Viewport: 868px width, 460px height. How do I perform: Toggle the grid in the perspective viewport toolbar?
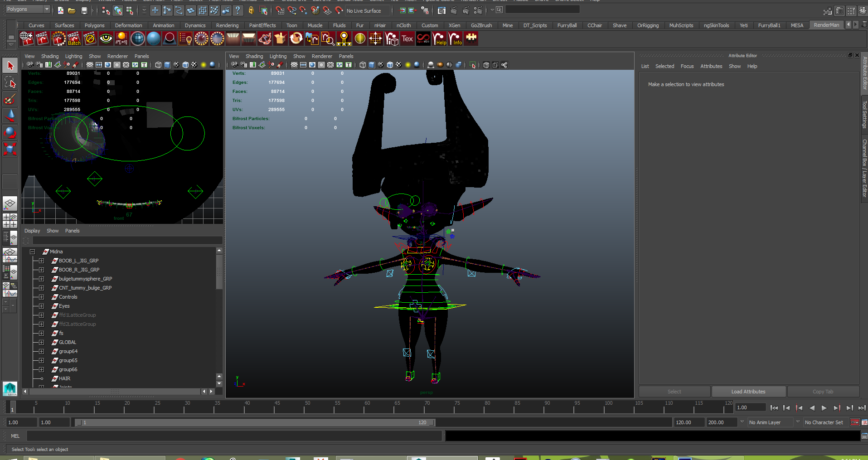click(294, 65)
